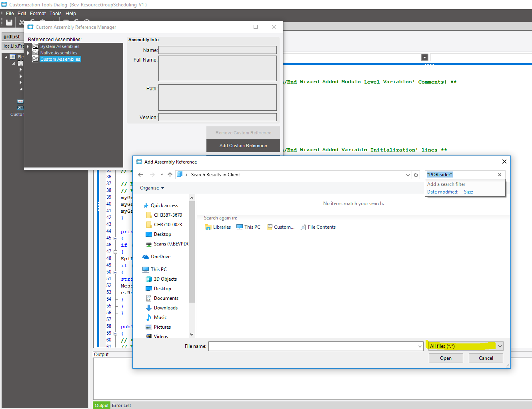Open the Format menu
The width and height of the screenshot is (532, 409).
(38, 14)
